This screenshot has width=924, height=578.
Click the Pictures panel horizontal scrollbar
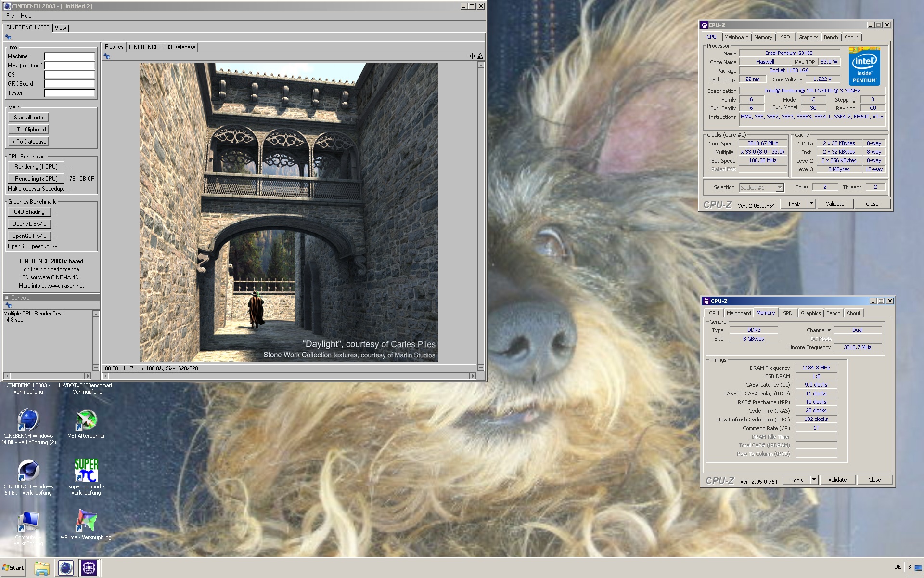click(x=288, y=376)
